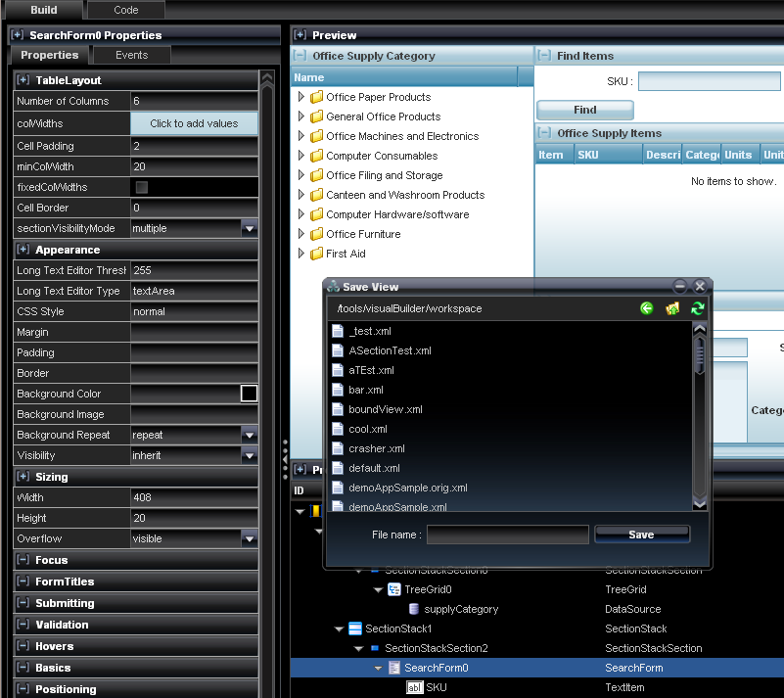The height and width of the screenshot is (698, 784).
Task: Minimize the Save View dialog
Action: pyautogui.click(x=679, y=286)
